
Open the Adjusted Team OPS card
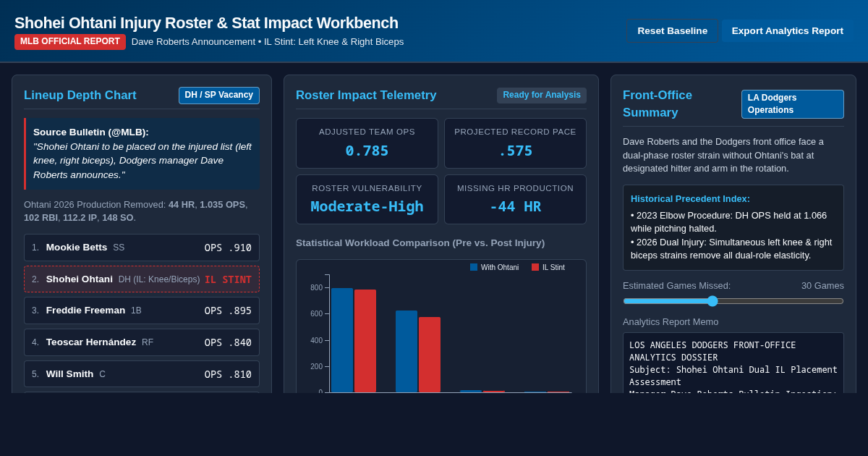(367, 143)
